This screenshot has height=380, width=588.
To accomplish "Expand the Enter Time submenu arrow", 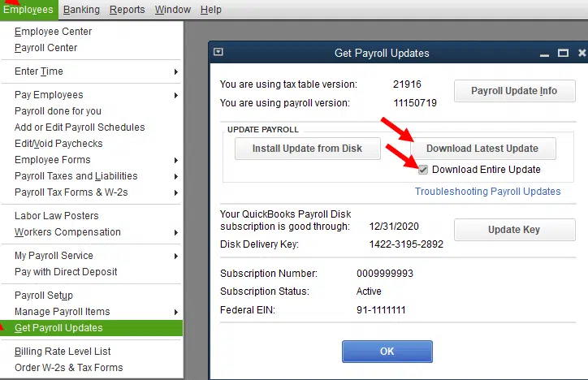I will coord(176,71).
